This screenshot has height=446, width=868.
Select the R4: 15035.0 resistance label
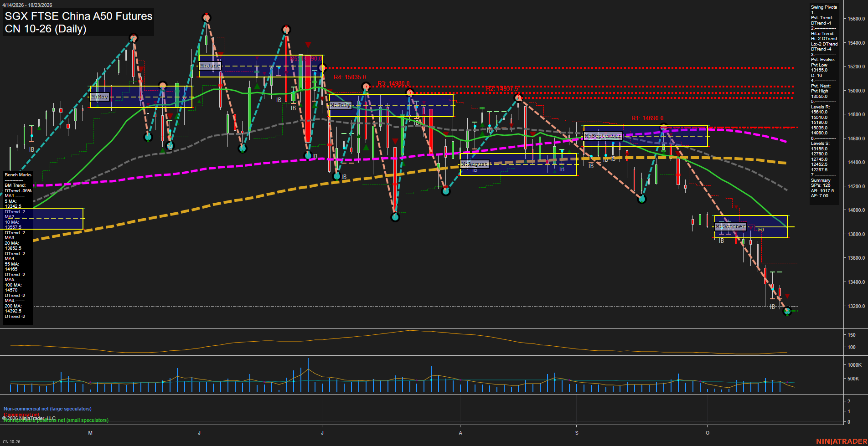point(350,77)
